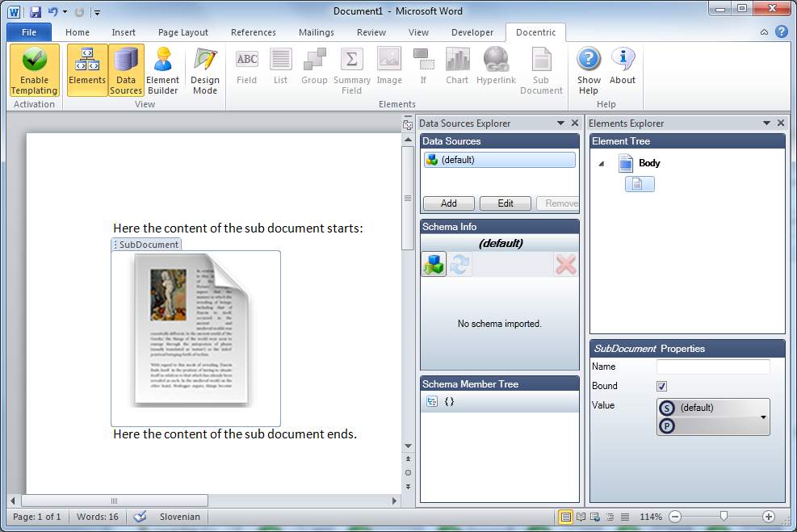Insert a Sub Document element
Viewport: 797px width, 532px height.
541,70
